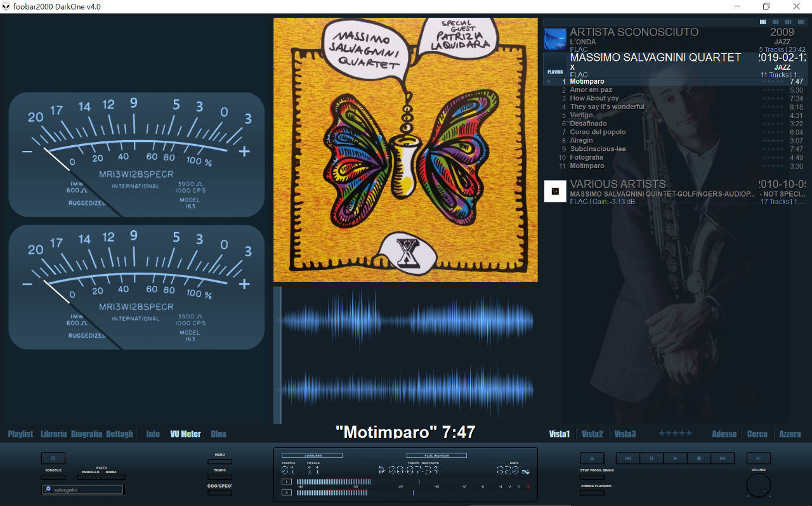Screen dimensions: 812x506
Task: Select the VU Meter tab
Action: click(x=185, y=434)
